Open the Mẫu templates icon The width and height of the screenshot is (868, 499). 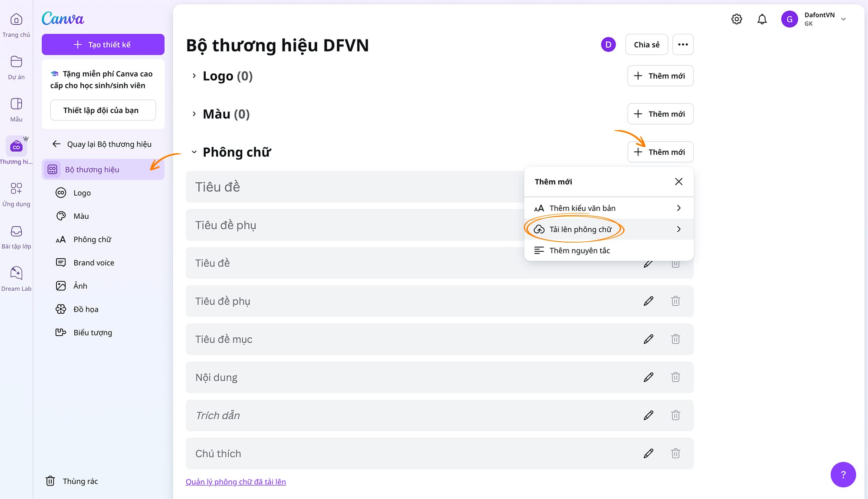[x=16, y=104]
